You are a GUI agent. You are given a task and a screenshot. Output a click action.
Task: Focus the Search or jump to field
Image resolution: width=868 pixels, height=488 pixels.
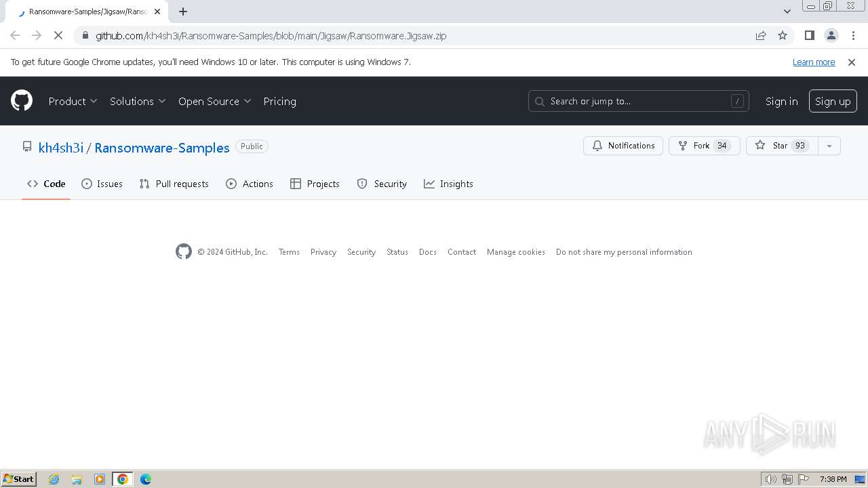pyautogui.click(x=639, y=101)
